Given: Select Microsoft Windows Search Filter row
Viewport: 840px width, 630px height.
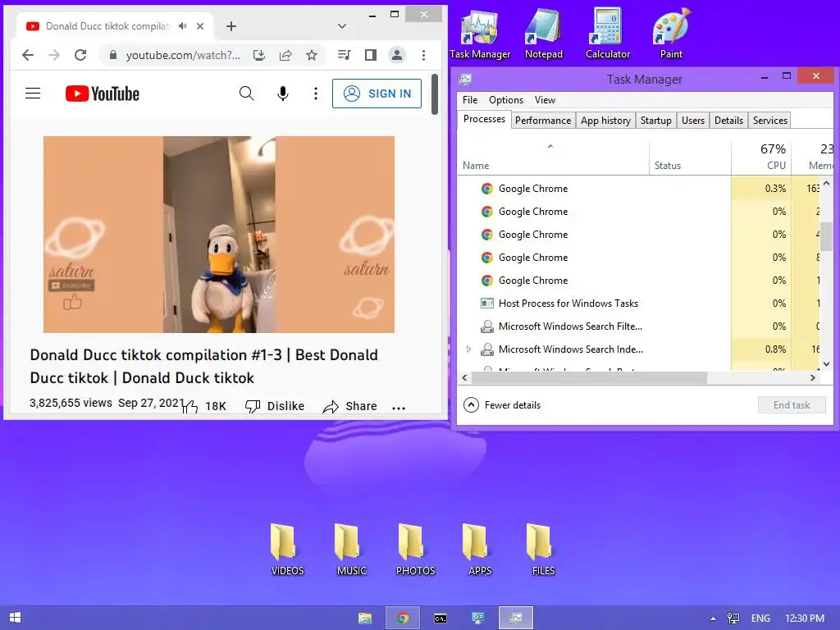Looking at the screenshot, I should pyautogui.click(x=637, y=326).
